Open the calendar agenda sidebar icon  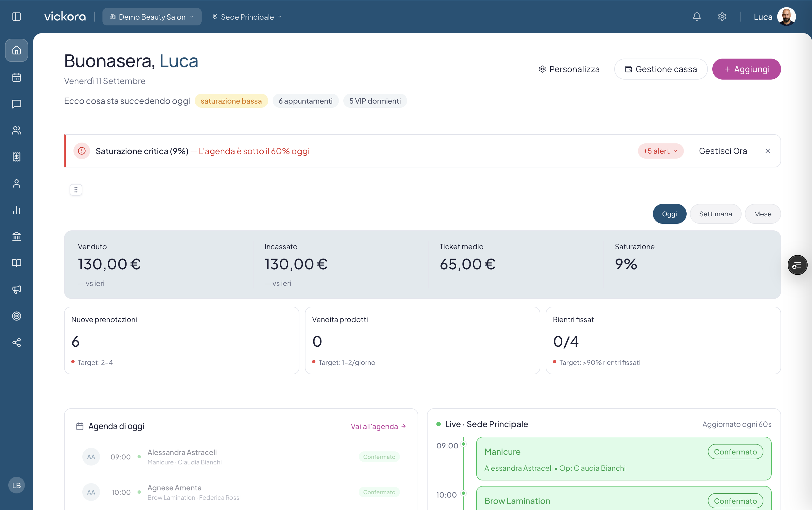[x=17, y=77]
